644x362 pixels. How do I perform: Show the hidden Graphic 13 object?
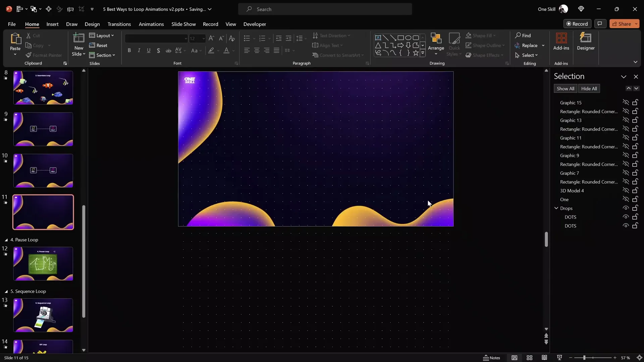626,120
